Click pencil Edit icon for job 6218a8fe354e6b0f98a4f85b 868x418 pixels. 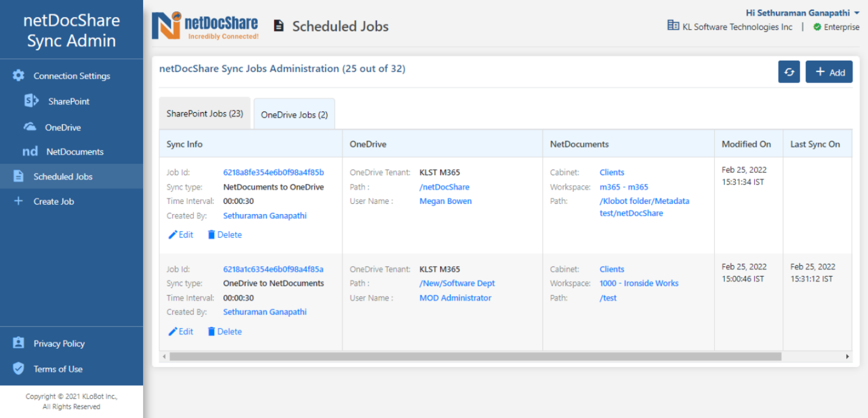173,235
